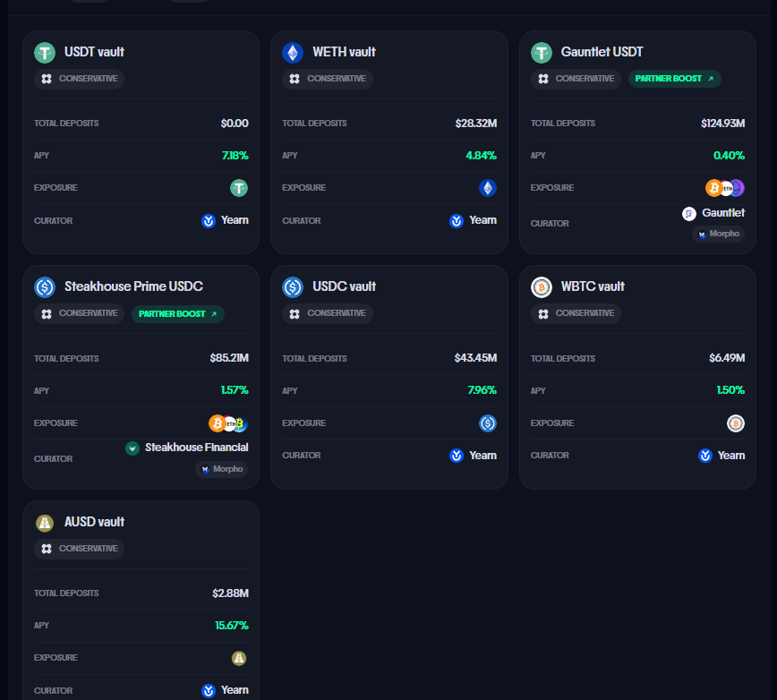Image resolution: width=777 pixels, height=700 pixels.
Task: Click the Conservative tag on Gauntlet USDT
Action: click(x=576, y=79)
